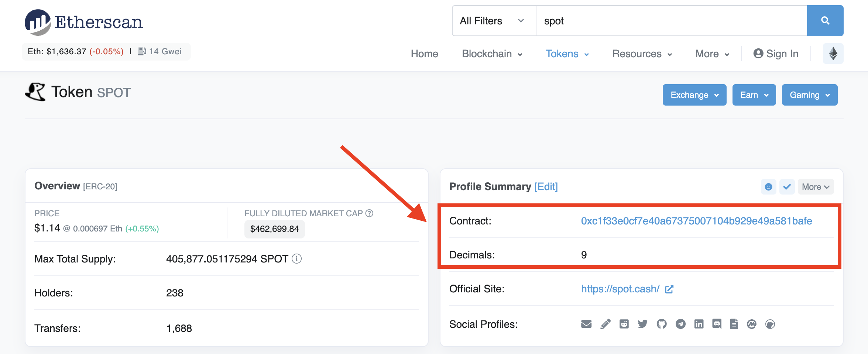Click the GitHub icon under Social Profiles
This screenshot has width=868, height=354.
[x=662, y=324]
